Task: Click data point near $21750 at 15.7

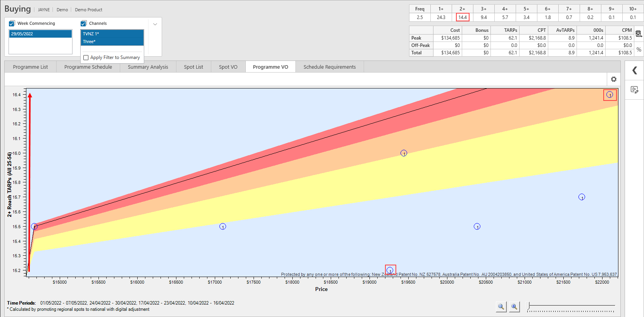Action: (x=582, y=197)
